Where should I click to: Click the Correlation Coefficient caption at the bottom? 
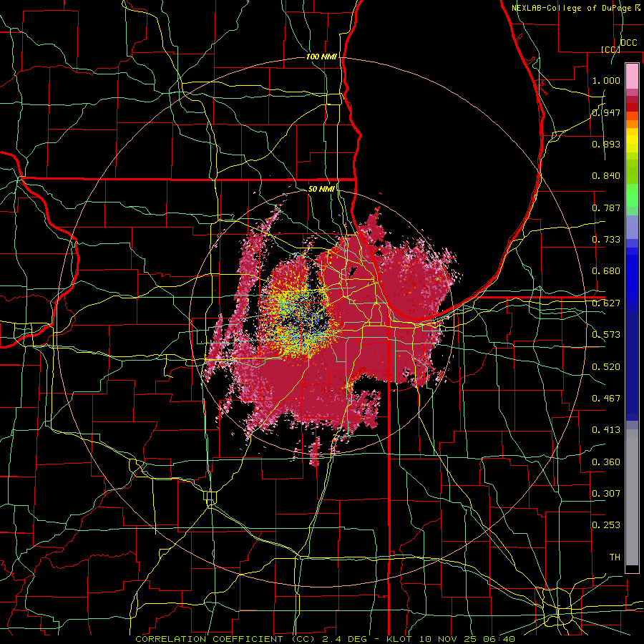[x=325, y=639]
